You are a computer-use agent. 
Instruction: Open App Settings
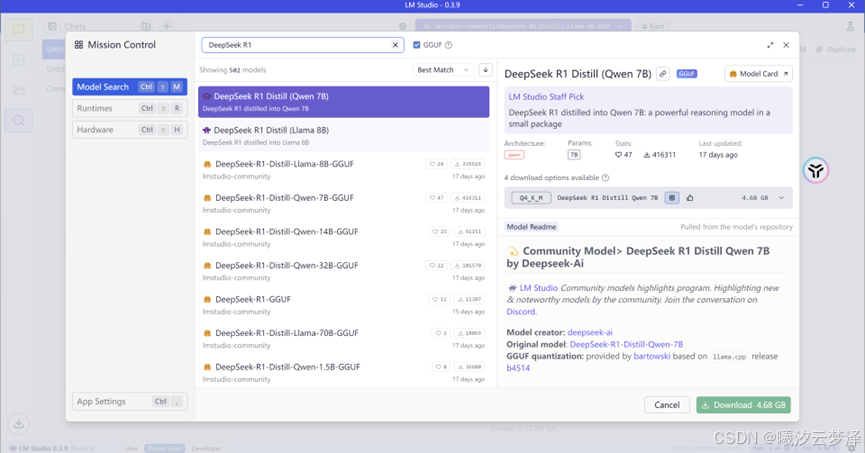(130, 401)
